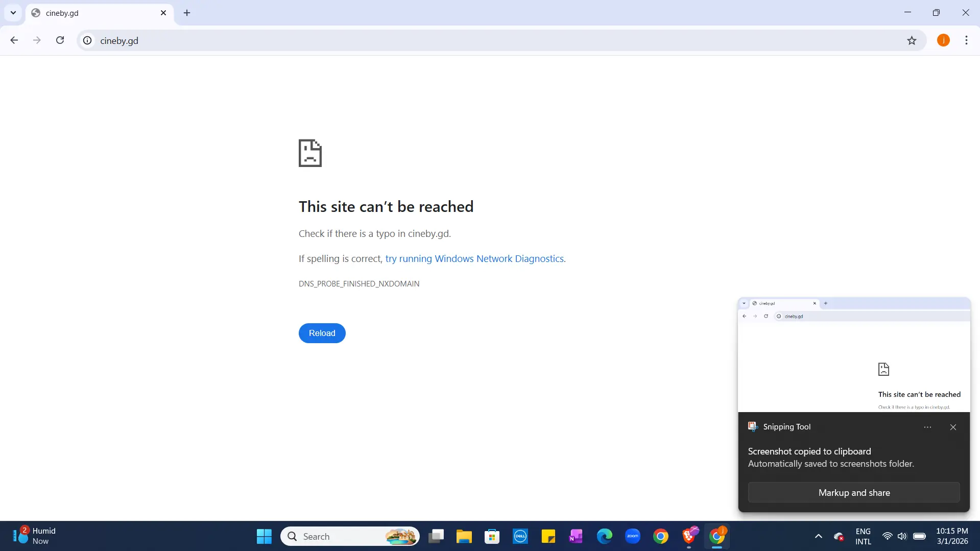Open Brave browser from taskbar
Viewport: 980px width, 551px height.
pos(689,536)
